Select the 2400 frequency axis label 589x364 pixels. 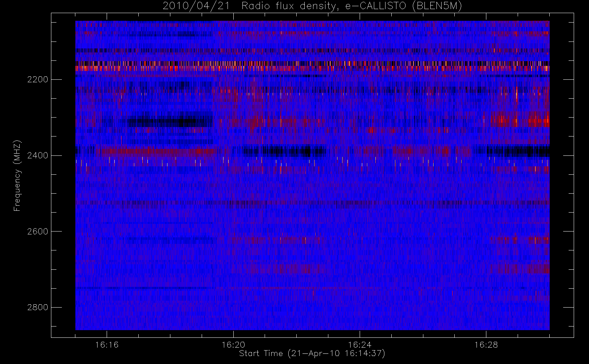pos(37,155)
